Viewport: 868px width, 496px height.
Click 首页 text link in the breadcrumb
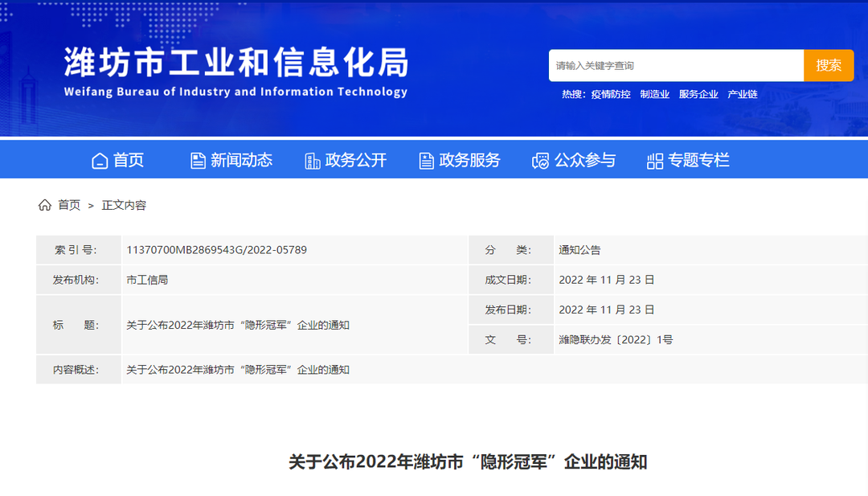[69, 205]
